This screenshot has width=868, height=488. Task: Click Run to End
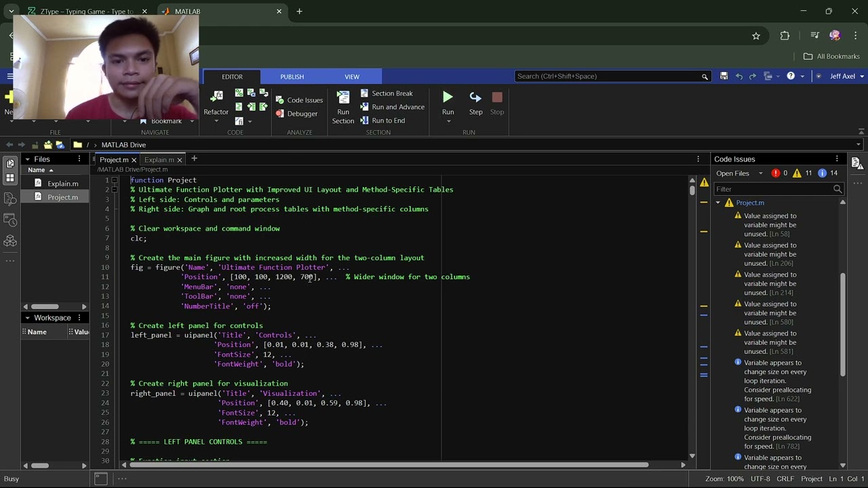tap(382, 121)
